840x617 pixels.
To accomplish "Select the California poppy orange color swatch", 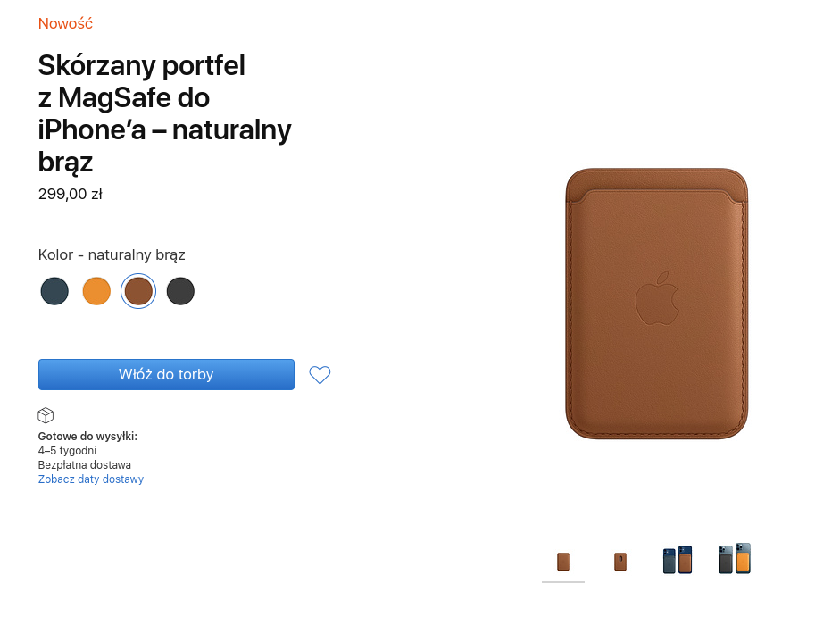I will click(96, 291).
